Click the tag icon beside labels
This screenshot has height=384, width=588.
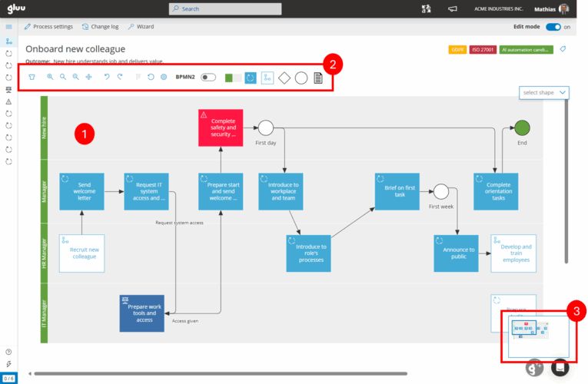tap(563, 49)
